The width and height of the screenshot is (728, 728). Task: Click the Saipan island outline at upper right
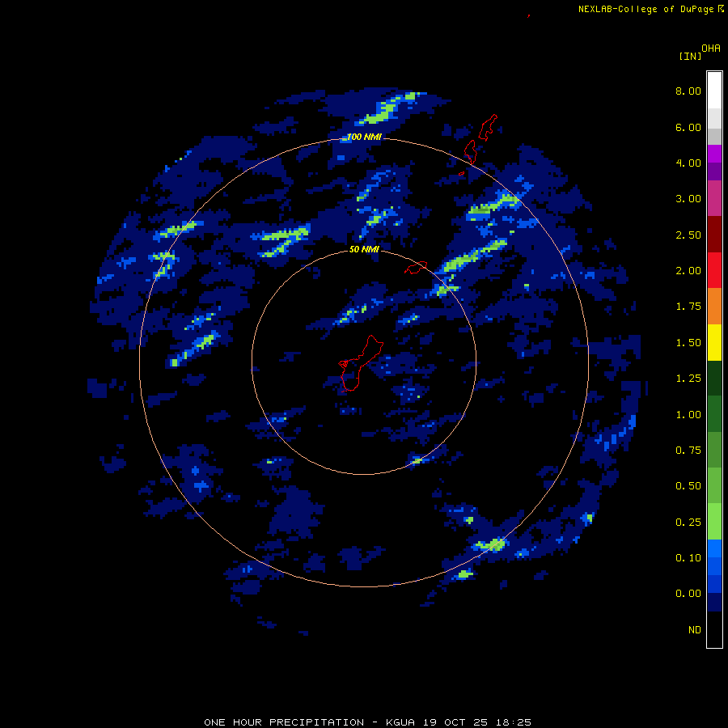488,127
